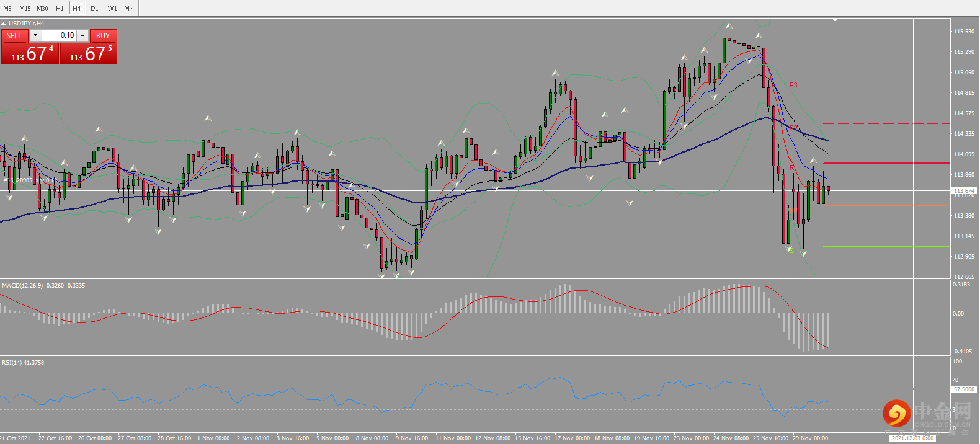Click the 115.530 price scale label
Viewport: 980px width, 444px height.
click(x=964, y=32)
